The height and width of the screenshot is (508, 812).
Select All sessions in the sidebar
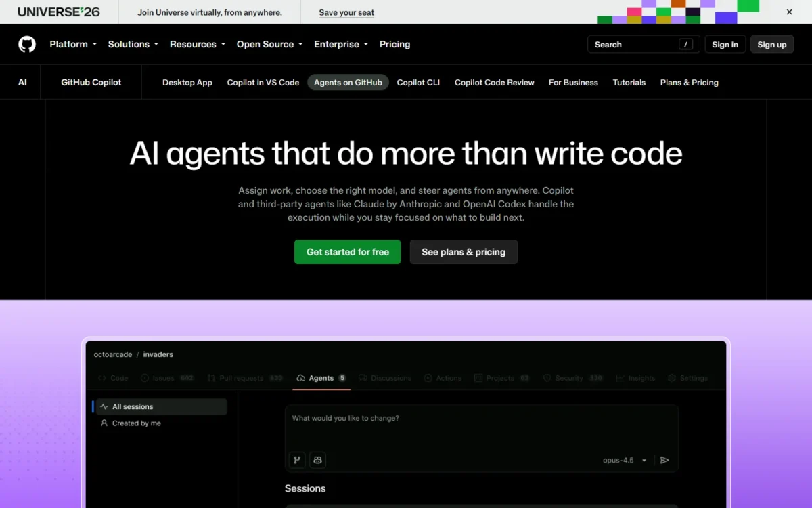[x=161, y=407]
